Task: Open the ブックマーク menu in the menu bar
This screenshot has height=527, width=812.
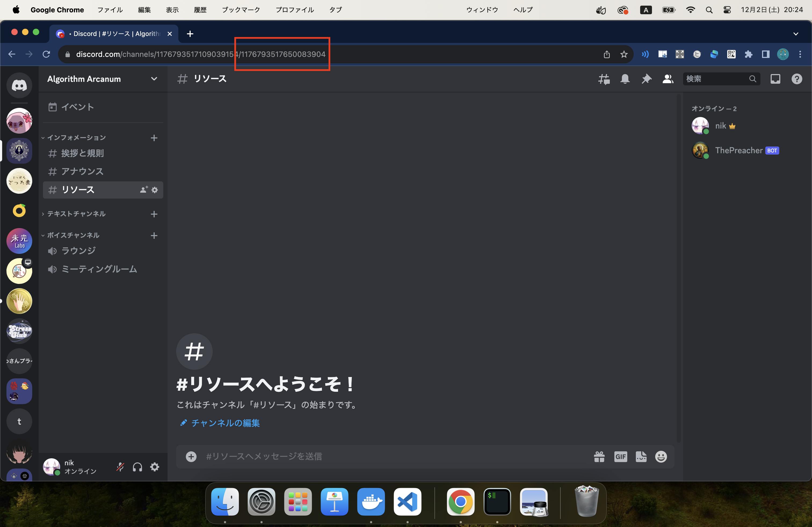Action: click(x=241, y=10)
